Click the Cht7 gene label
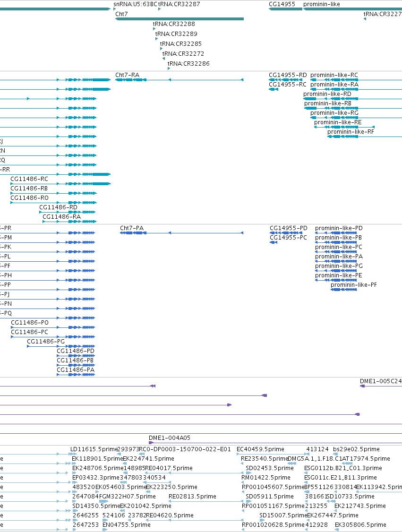The height and width of the screenshot is (532, 402). [x=121, y=14]
